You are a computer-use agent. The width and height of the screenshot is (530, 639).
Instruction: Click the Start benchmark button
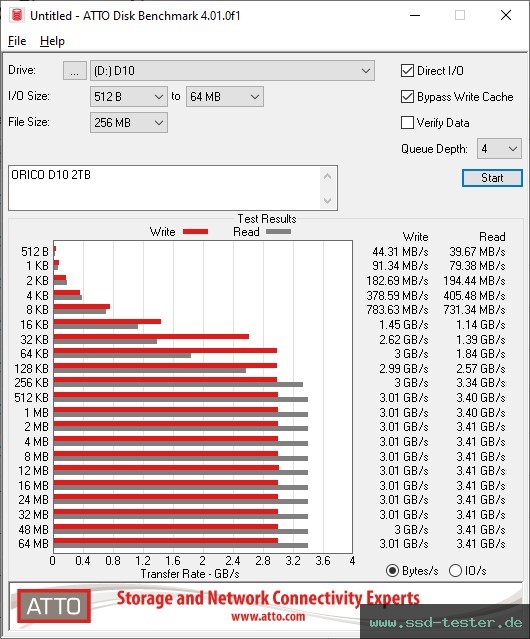coord(492,178)
